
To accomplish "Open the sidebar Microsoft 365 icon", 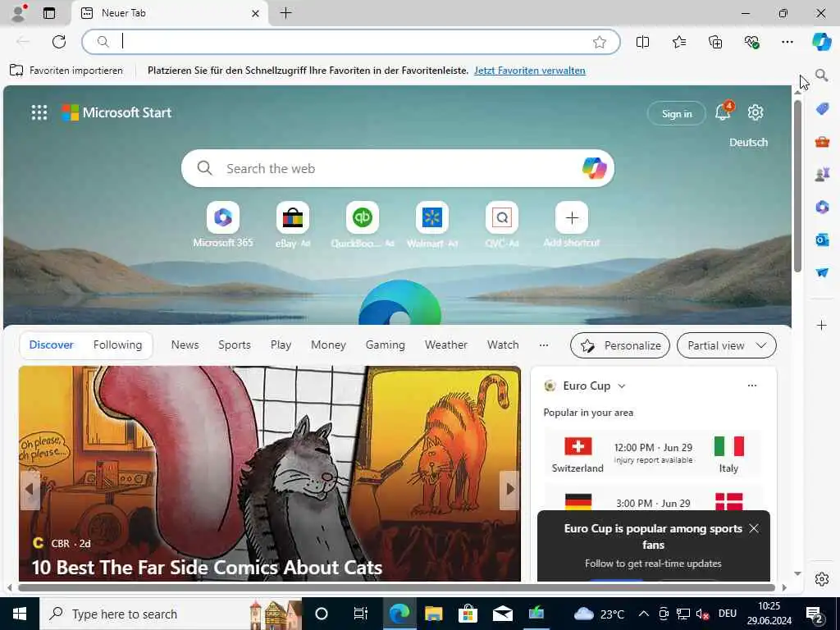I will click(x=822, y=207).
